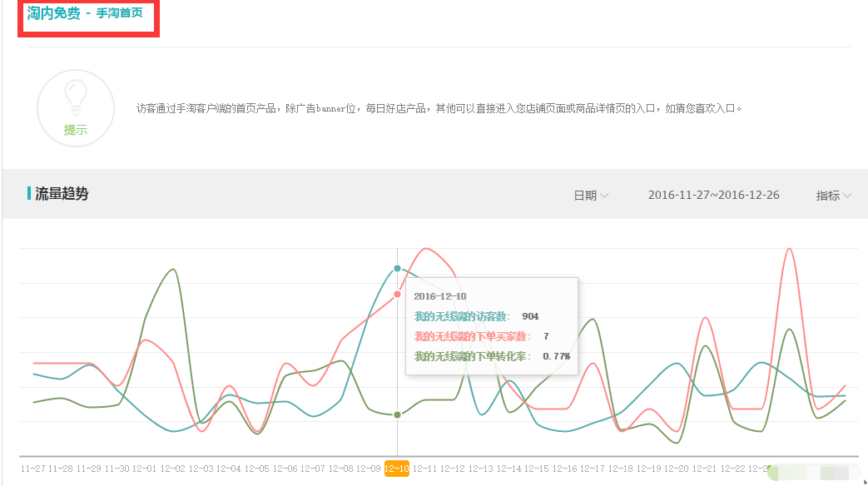The width and height of the screenshot is (868, 486).
Task: Open the 指标 dropdown
Action: [834, 196]
